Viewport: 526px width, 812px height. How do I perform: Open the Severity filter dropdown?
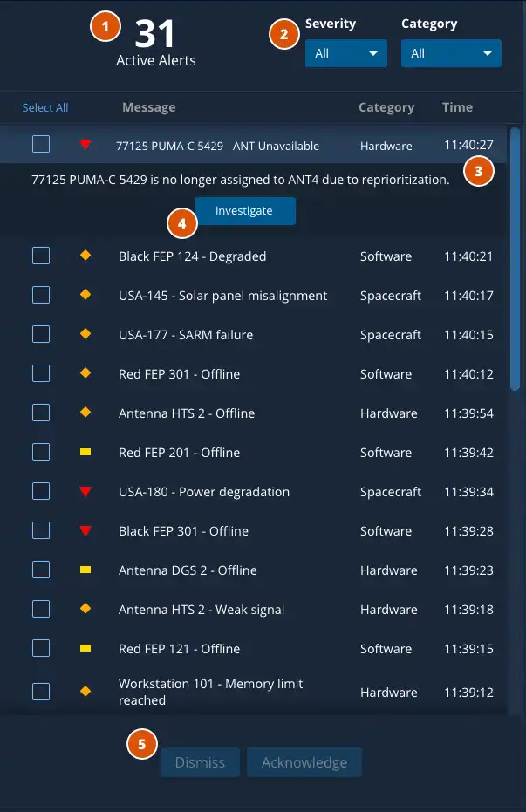345,53
